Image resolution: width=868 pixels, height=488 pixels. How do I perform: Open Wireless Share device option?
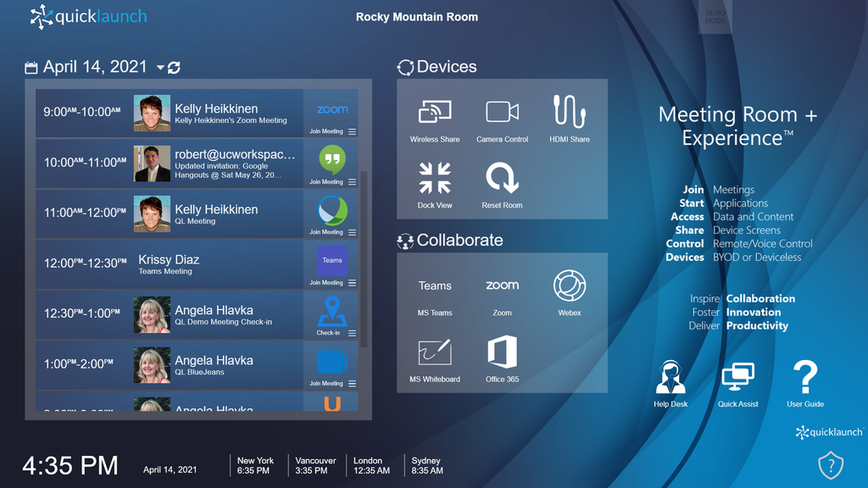click(435, 121)
